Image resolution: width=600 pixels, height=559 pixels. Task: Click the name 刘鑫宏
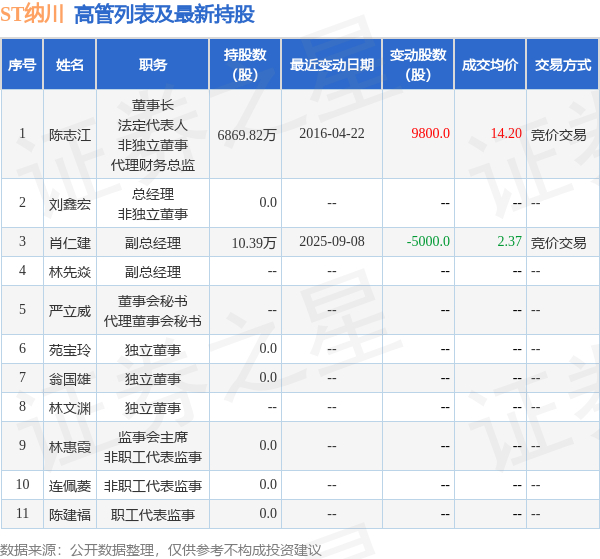[x=70, y=204]
